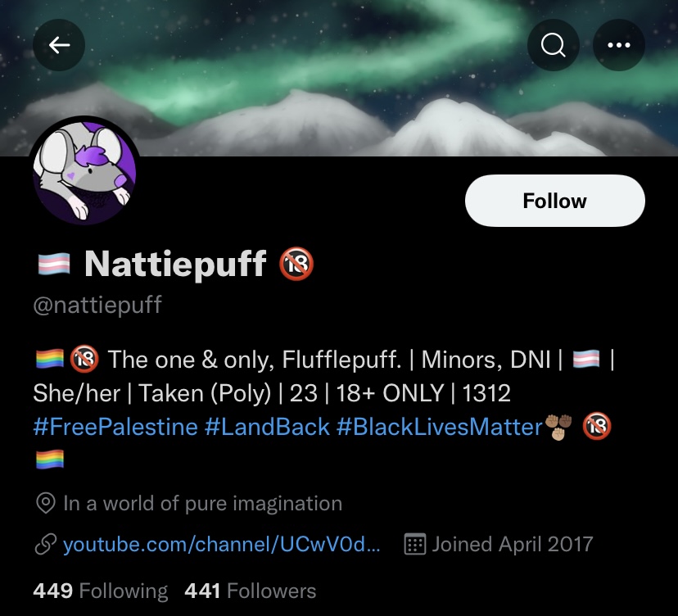Tap the back arrow icon
Image resolution: width=678 pixels, height=616 pixels.
59,45
